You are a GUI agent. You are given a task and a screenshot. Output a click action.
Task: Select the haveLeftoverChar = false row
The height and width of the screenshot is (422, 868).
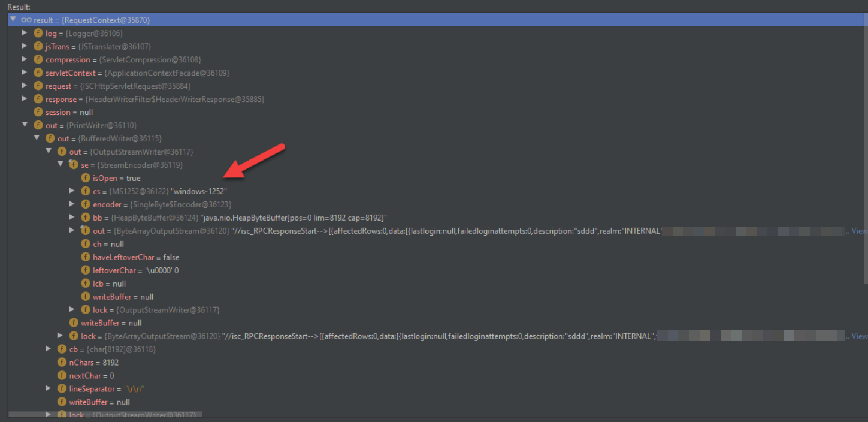pos(136,258)
